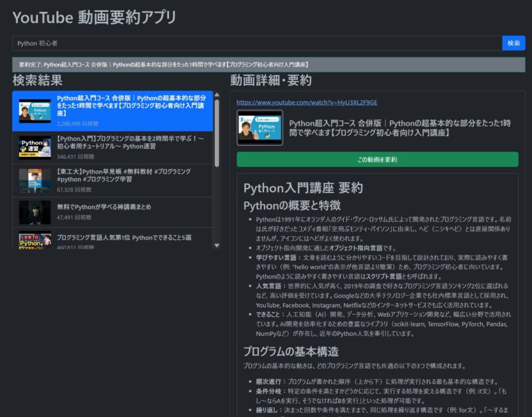Click the 67,328 回視聴 view count
Viewport: 532px width, 417px height.
click(74, 190)
